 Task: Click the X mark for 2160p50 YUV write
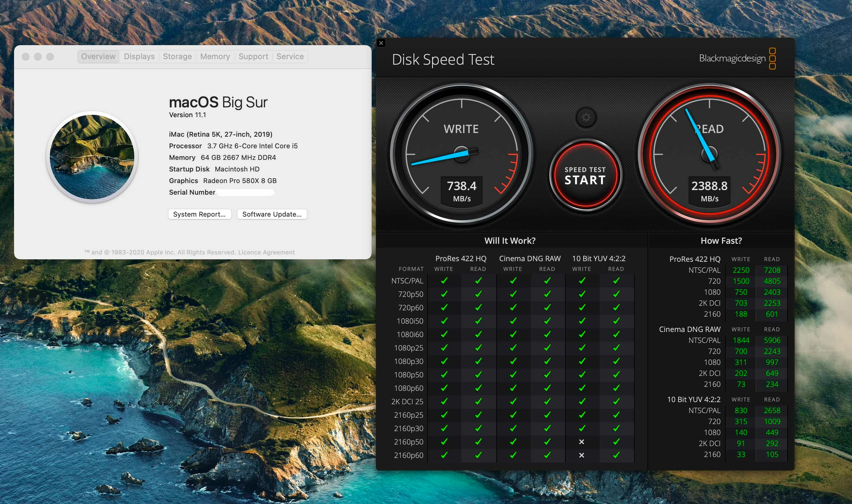coord(582,442)
